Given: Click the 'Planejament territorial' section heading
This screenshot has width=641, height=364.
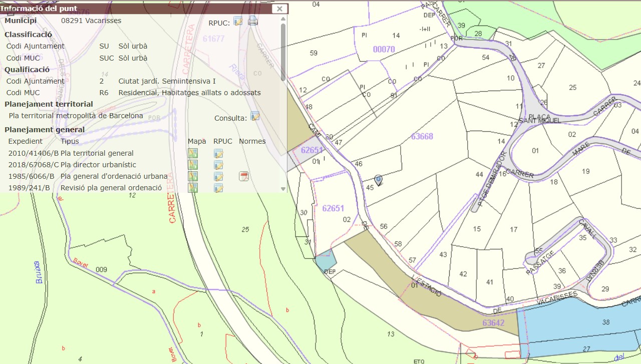Looking at the screenshot, I should tap(49, 104).
